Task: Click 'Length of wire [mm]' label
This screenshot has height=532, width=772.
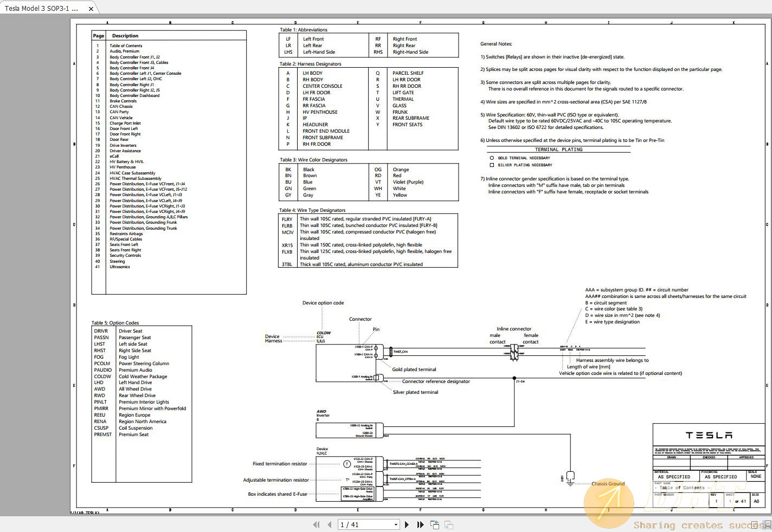Action: 588,367
